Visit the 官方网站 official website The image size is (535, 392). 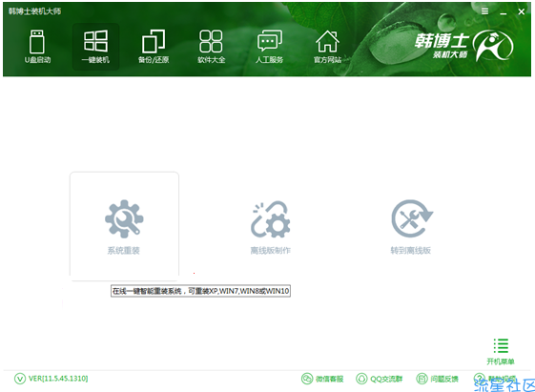(327, 47)
